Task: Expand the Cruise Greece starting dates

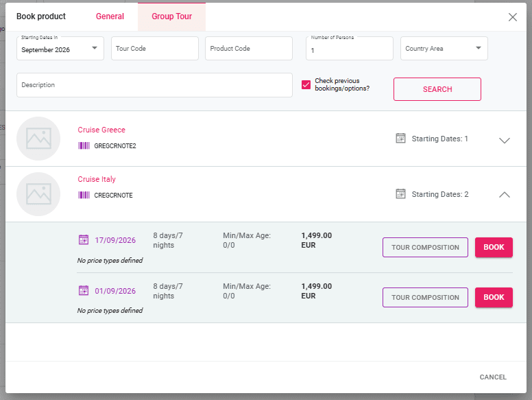Action: [505, 140]
